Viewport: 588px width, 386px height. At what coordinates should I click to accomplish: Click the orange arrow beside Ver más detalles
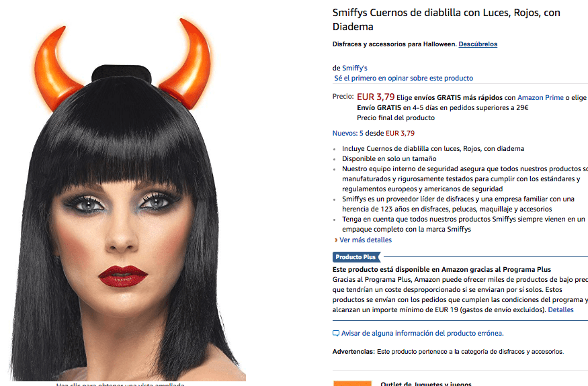tap(336, 240)
